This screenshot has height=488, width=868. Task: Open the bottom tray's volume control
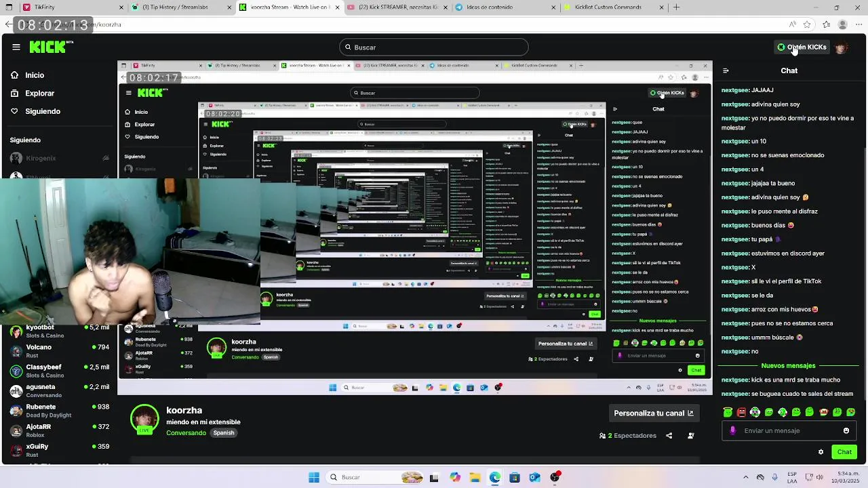point(818,477)
